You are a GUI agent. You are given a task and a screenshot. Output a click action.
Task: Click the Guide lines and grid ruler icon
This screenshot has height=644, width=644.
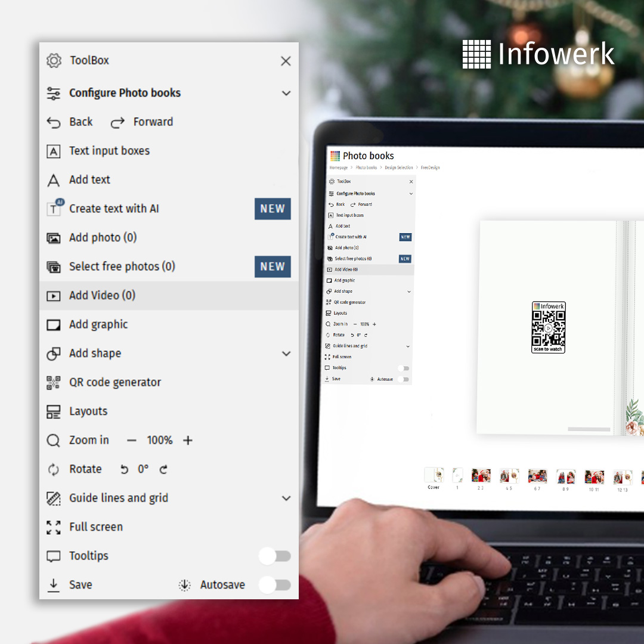coord(54,499)
